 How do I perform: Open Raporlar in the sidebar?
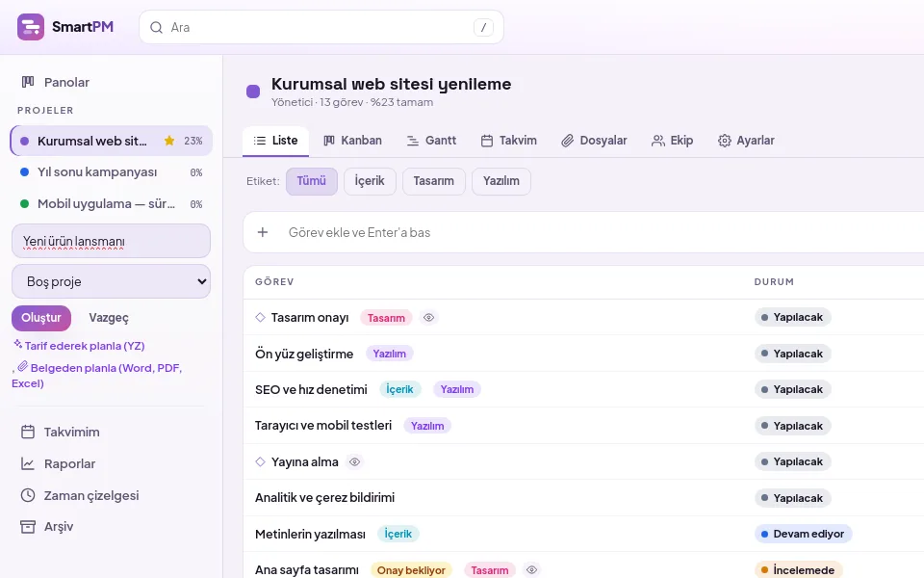tap(58, 463)
